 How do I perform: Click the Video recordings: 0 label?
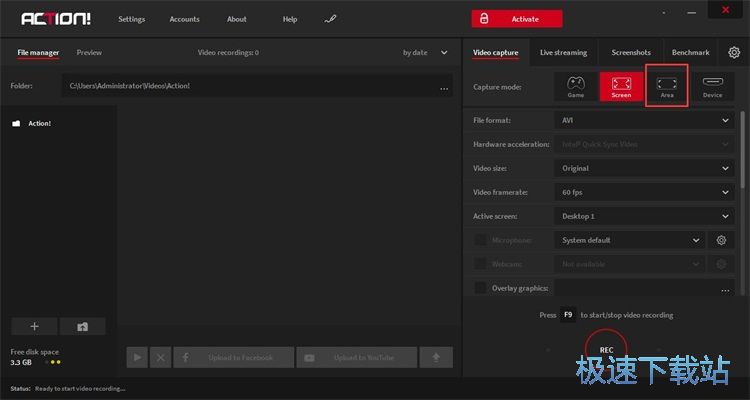point(228,53)
